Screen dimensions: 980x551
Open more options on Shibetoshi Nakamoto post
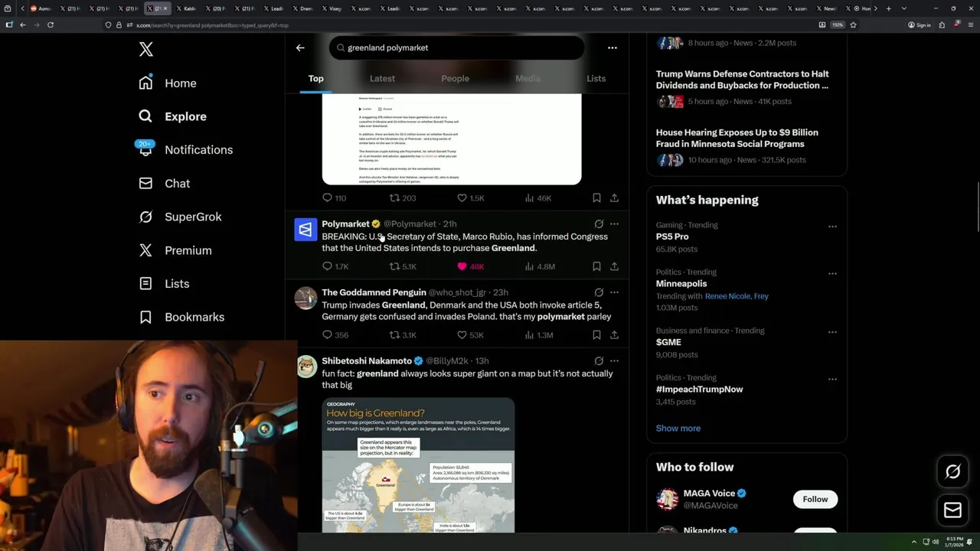(614, 360)
